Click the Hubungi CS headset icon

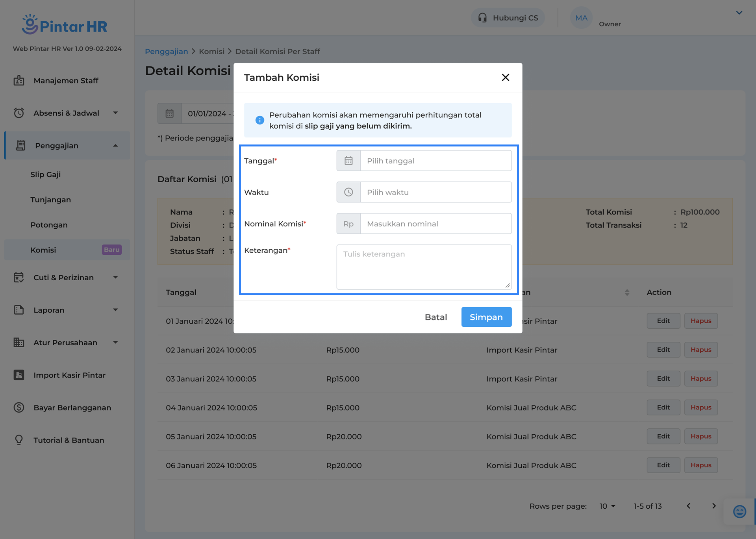(x=482, y=18)
